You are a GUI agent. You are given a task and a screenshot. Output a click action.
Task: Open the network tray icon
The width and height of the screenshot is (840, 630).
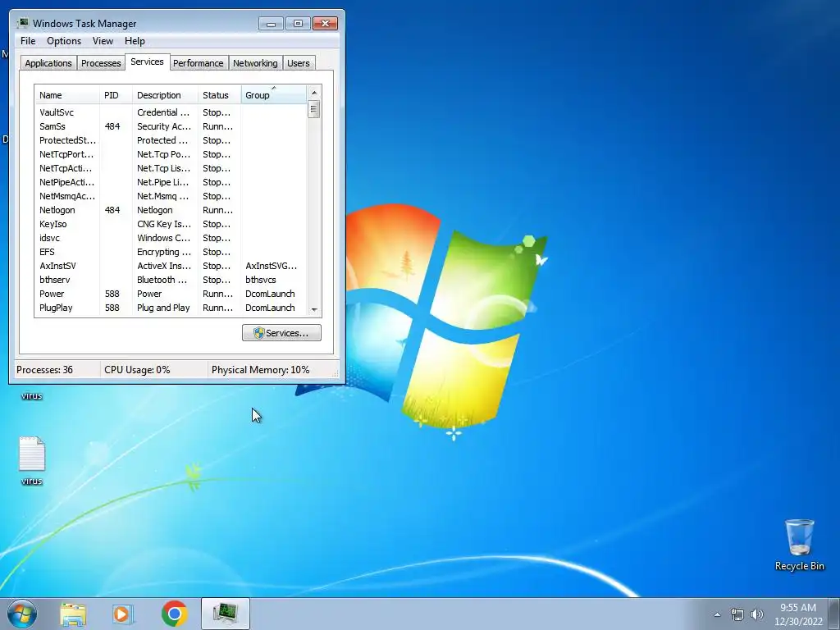pyautogui.click(x=737, y=614)
